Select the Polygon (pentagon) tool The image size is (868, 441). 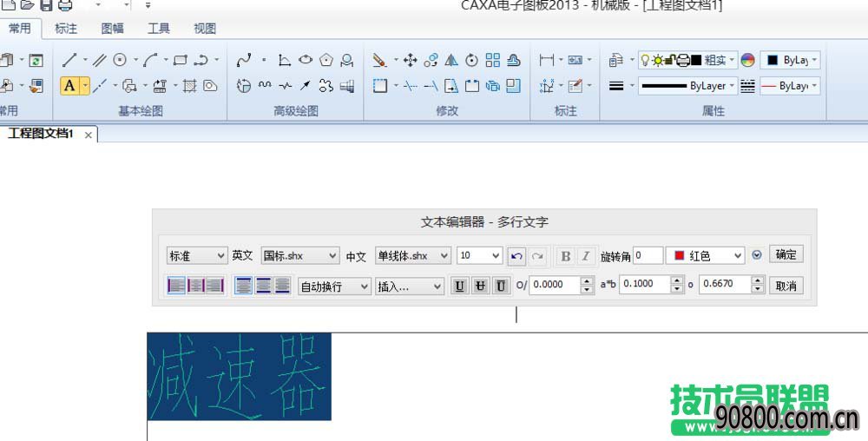[x=326, y=60]
